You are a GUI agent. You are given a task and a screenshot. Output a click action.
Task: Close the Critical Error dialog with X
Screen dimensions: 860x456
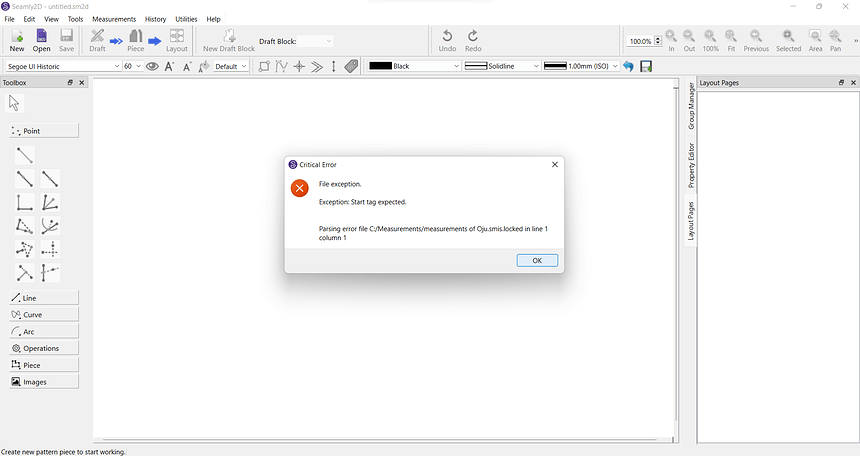[555, 164]
